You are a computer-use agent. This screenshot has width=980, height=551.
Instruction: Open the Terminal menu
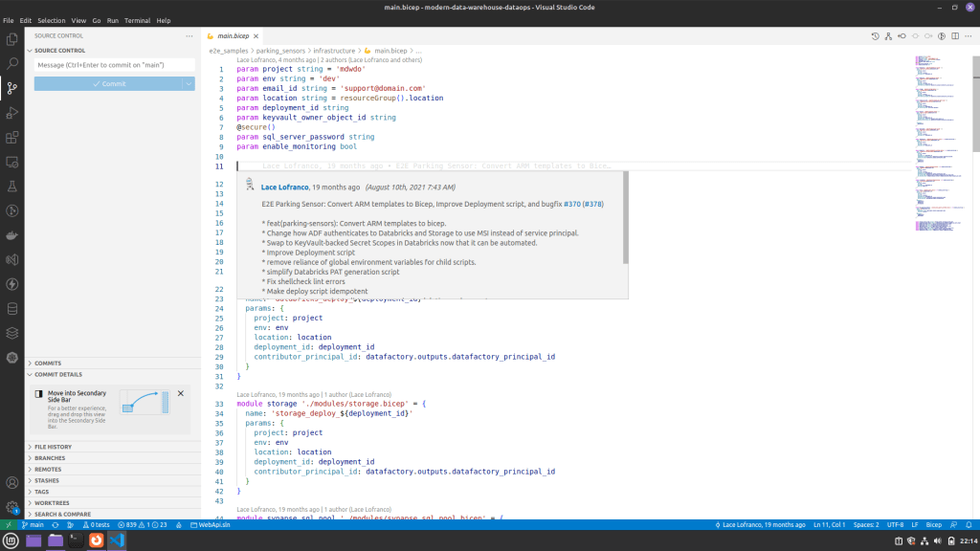[x=137, y=20]
